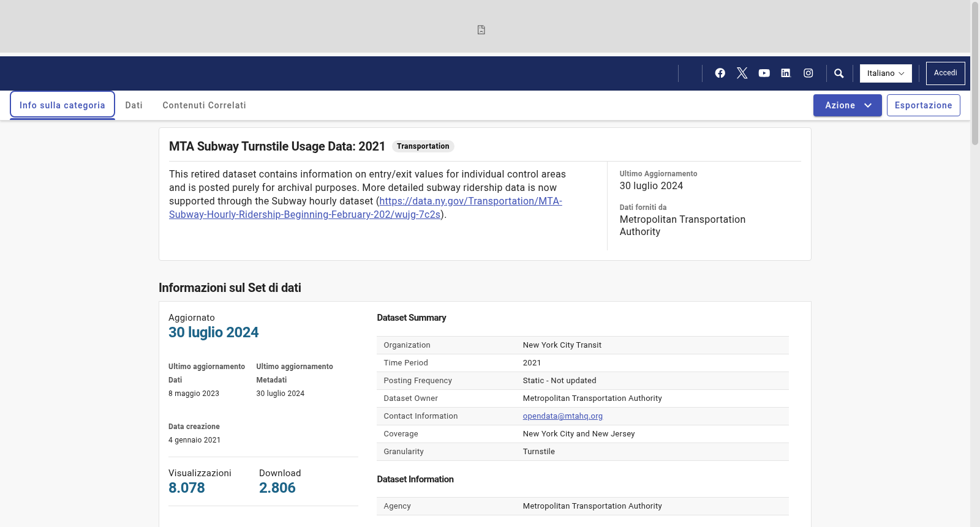980x527 pixels.
Task: Click the dataset title MTA Subway Turnstile Usage Data: 2021
Action: coord(277,146)
